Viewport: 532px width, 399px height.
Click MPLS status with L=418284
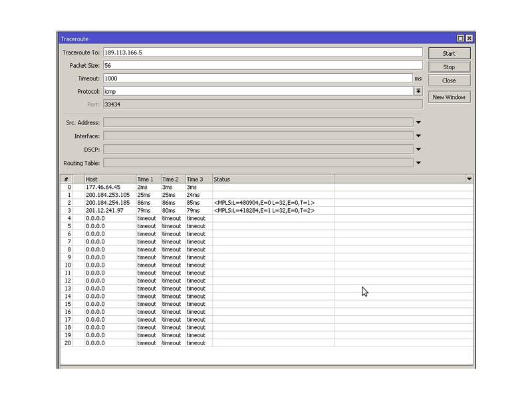(264, 211)
